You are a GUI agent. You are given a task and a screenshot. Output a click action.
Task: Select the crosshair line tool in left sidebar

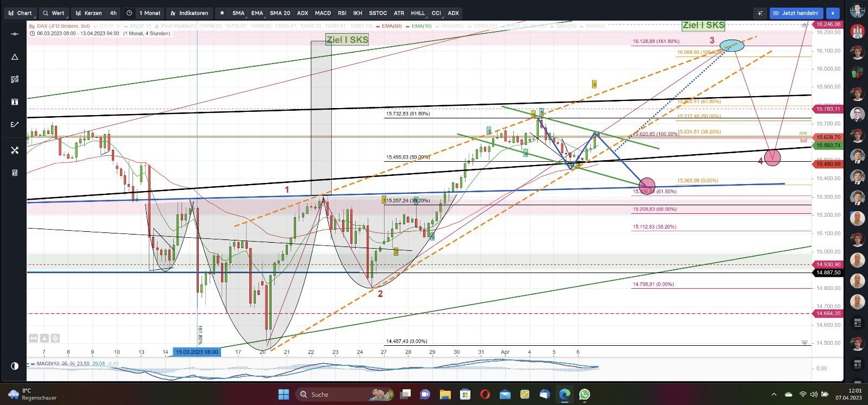click(x=15, y=34)
